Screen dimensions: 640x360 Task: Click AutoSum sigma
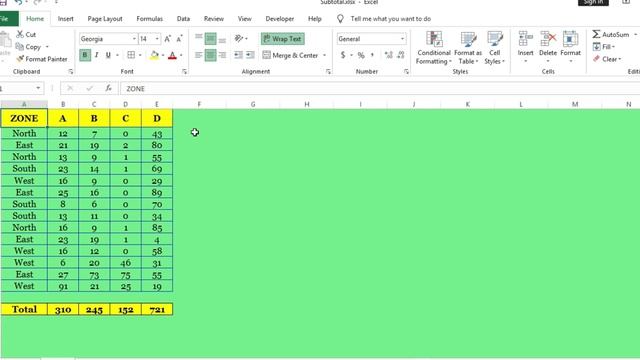coord(596,34)
